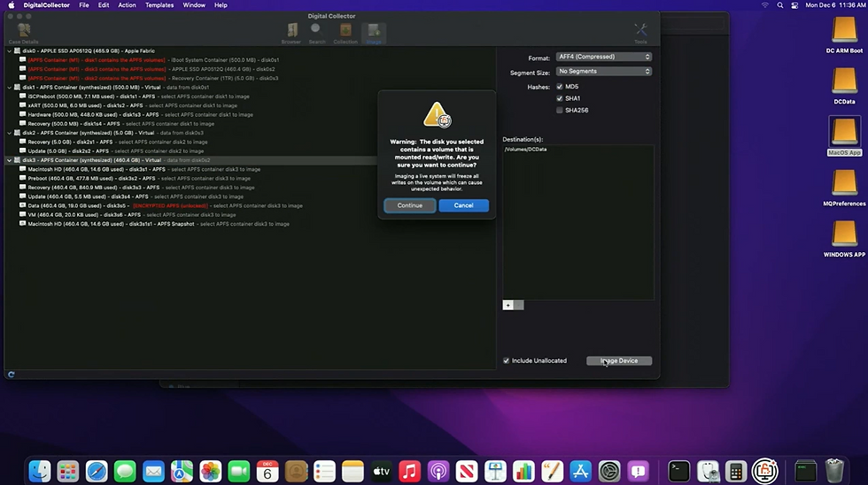The image size is (868, 485).
Task: Open Control Center in the menu bar
Action: point(794,5)
